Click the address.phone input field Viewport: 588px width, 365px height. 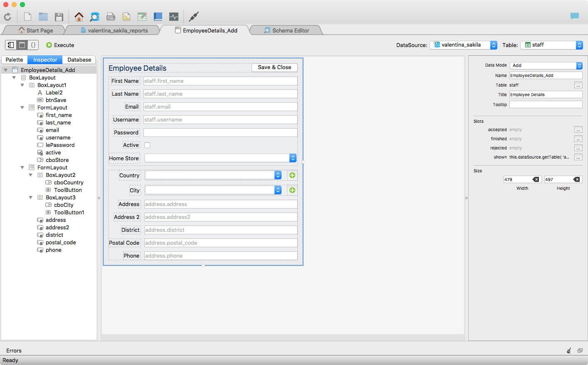click(220, 256)
